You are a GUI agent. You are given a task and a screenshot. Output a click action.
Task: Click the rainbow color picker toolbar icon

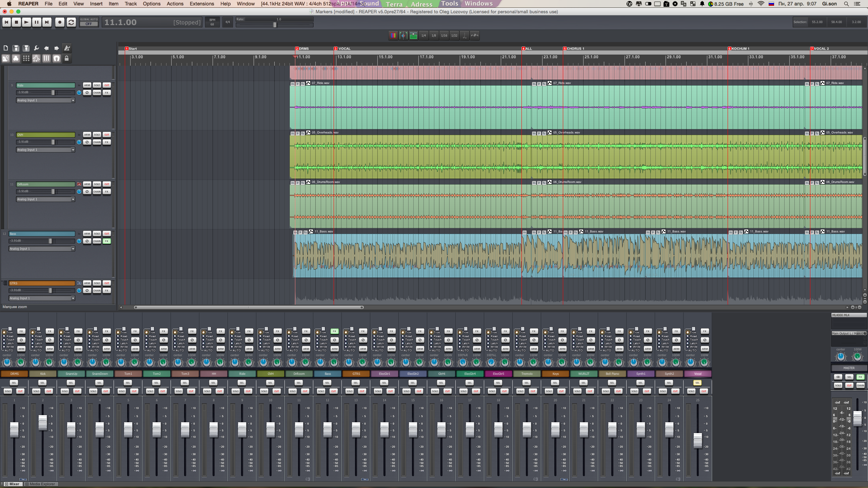(393, 35)
